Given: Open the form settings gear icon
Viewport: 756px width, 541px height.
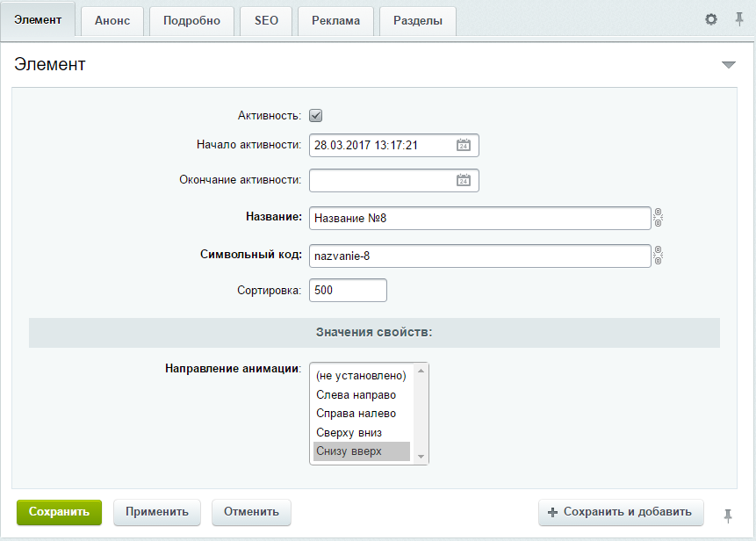Looking at the screenshot, I should pos(710,19).
